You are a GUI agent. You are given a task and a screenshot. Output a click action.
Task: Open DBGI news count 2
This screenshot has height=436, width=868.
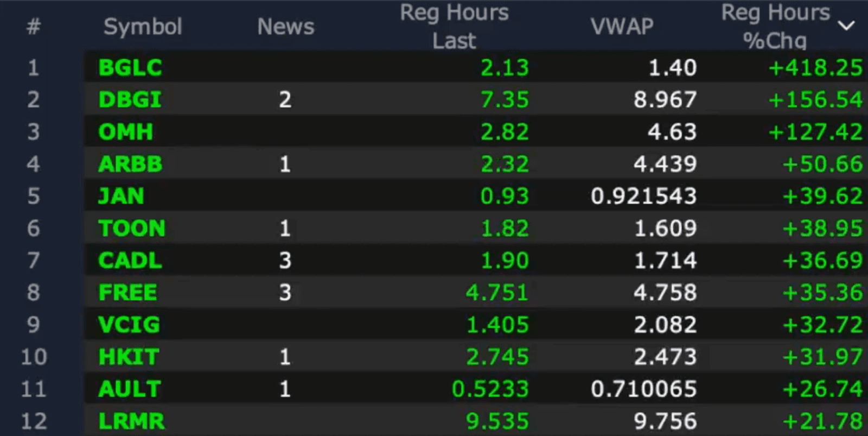point(285,99)
